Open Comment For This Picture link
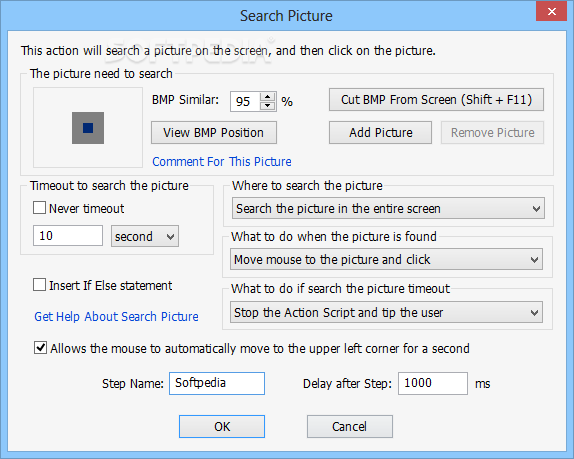574x459 pixels. pyautogui.click(x=222, y=161)
